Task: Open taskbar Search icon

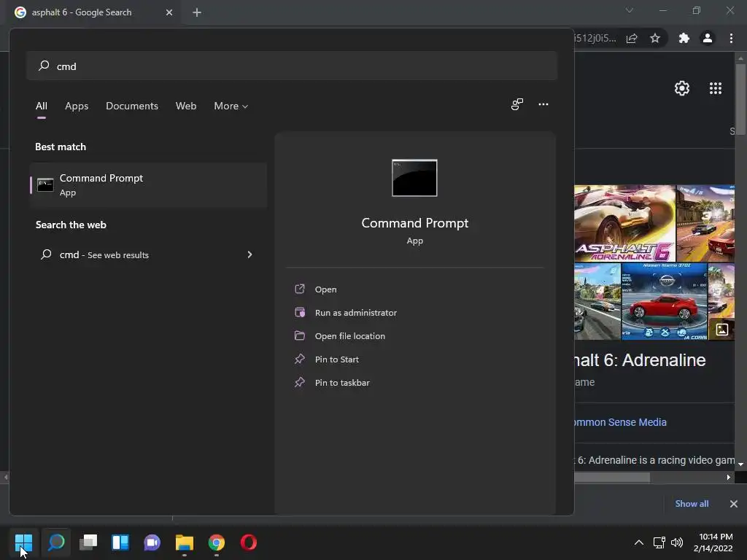Action: (x=56, y=542)
